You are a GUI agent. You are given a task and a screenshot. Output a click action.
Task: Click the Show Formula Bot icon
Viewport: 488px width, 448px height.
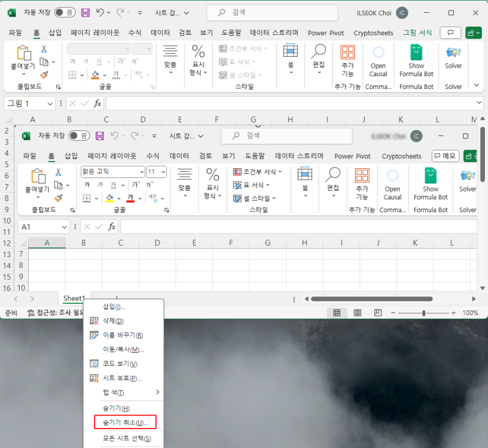tap(416, 52)
